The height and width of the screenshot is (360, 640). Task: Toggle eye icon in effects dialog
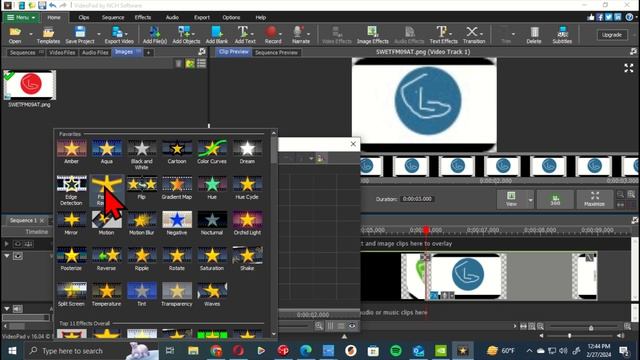(352, 326)
